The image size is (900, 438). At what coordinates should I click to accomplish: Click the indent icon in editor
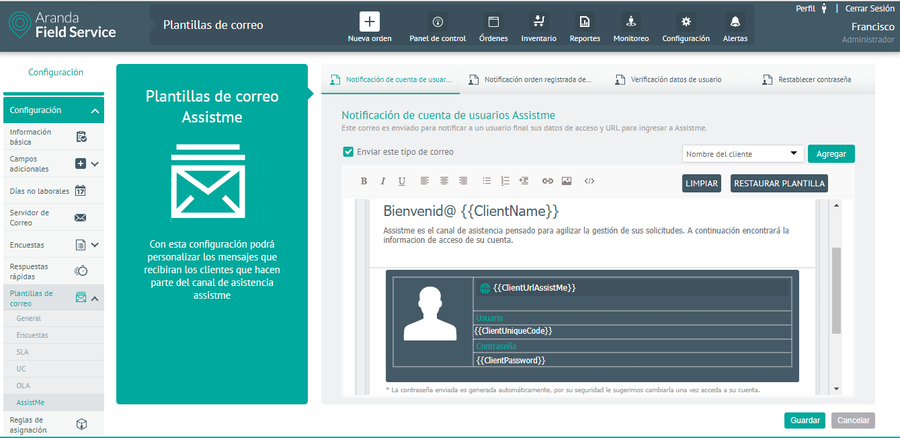523,181
